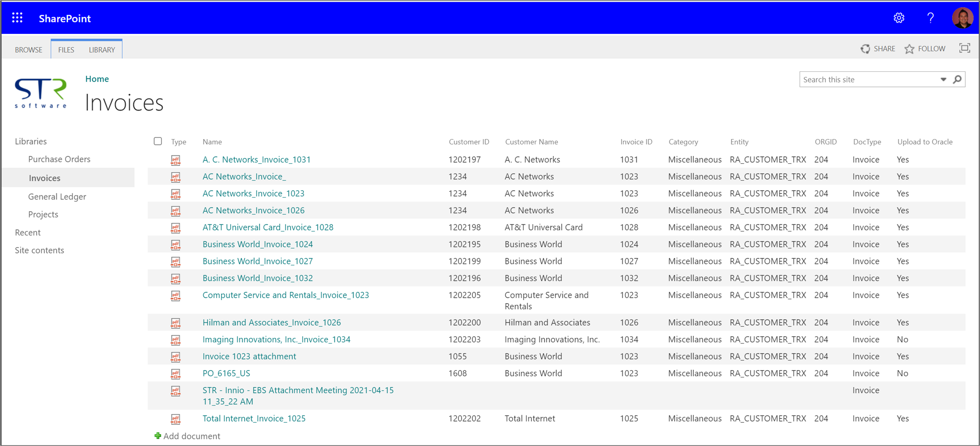Click the SharePoint title link
This screenshot has height=446, width=980.
[x=65, y=18]
